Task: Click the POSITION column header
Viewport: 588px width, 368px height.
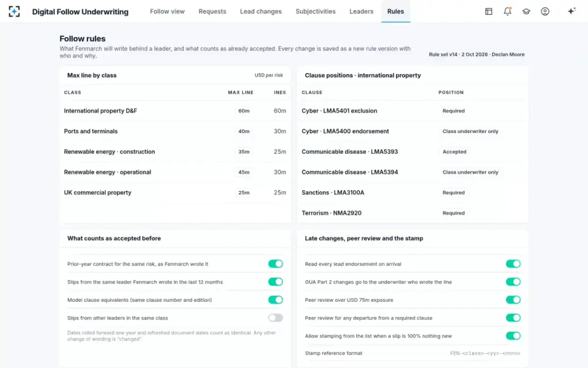Action: (x=451, y=92)
